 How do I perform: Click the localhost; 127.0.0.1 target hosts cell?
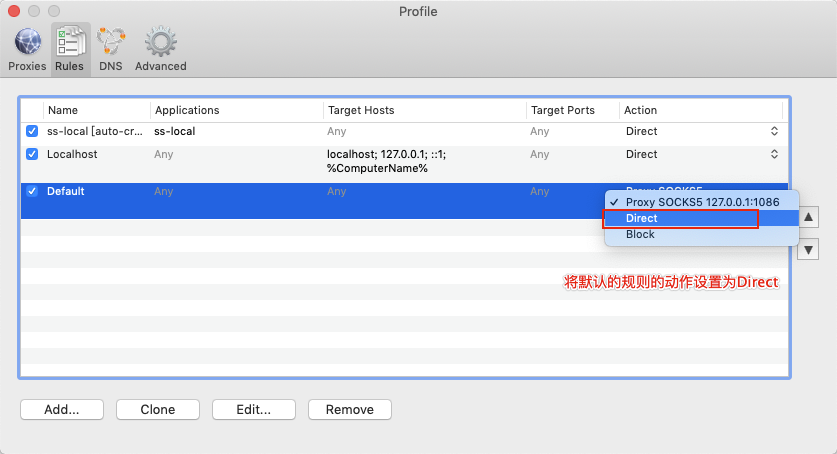pyautogui.click(x=386, y=161)
